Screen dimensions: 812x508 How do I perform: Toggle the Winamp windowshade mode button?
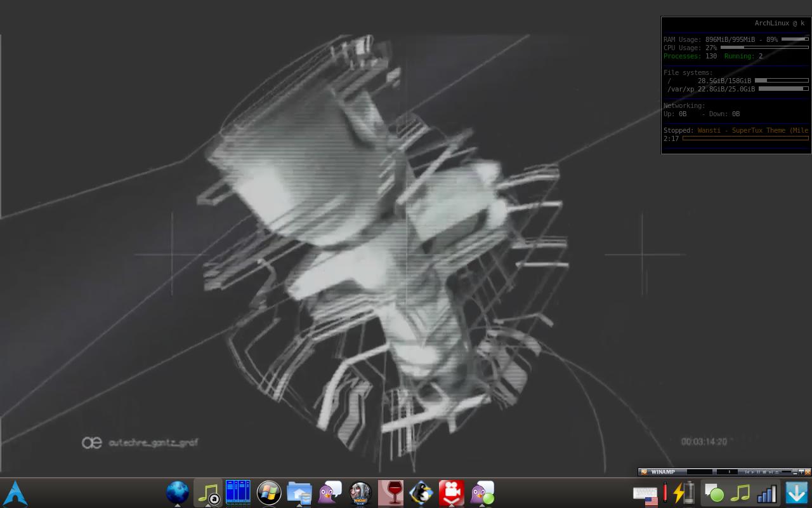[801, 472]
